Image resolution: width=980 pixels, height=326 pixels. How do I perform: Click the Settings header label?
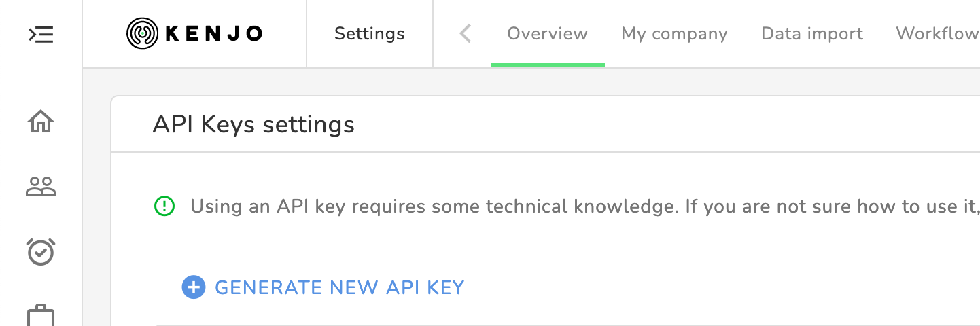[369, 33]
